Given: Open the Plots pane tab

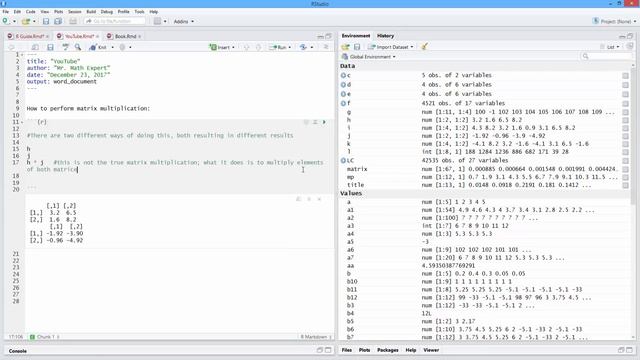Looking at the screenshot, I should 364,350.
